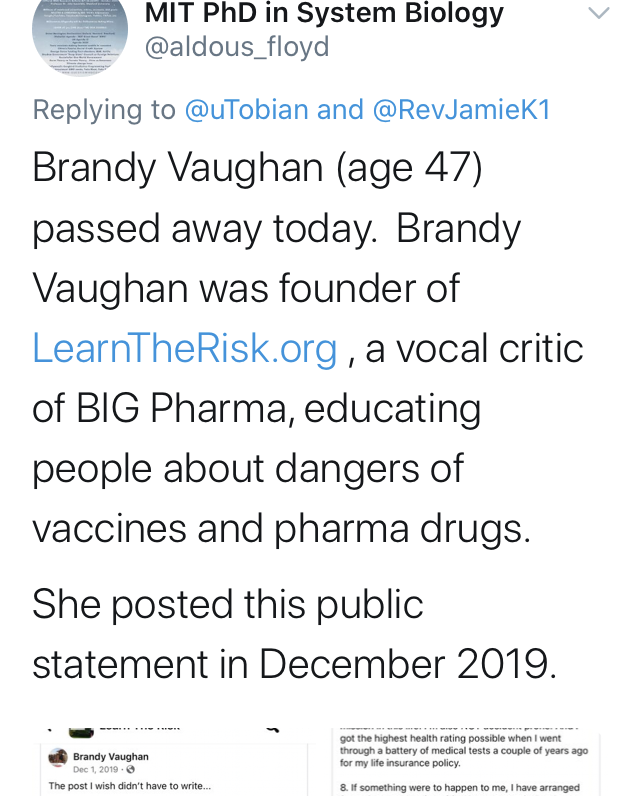The image size is (640, 796).
Task: Open the "MIT PhD in System Biology" profile name
Action: click(x=324, y=14)
